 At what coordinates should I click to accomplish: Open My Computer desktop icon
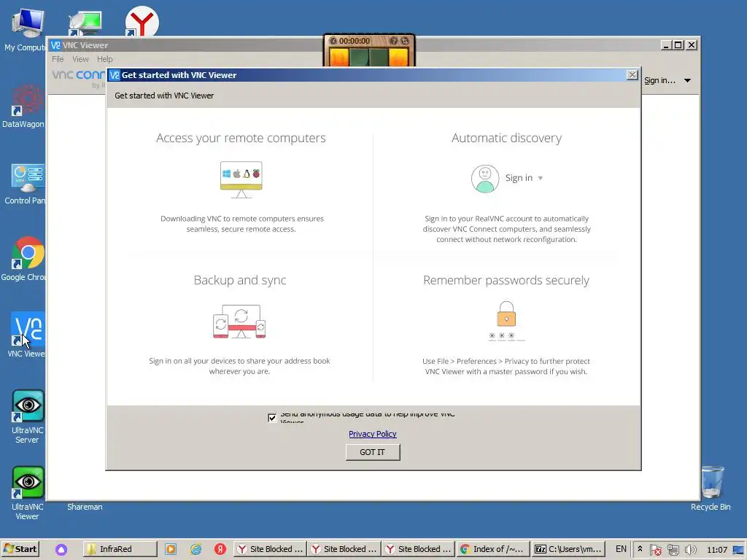(x=27, y=29)
